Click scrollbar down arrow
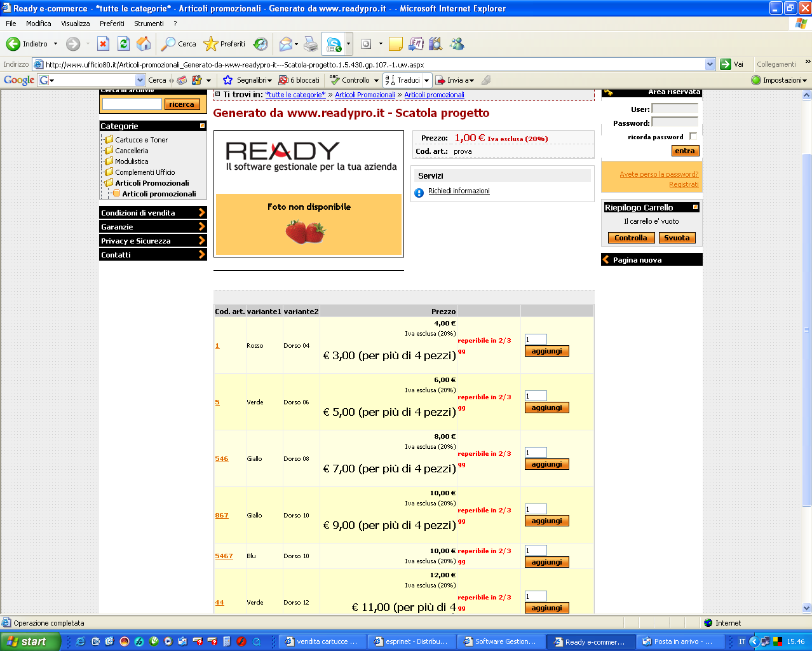Image resolution: width=812 pixels, height=651 pixels. point(807,608)
